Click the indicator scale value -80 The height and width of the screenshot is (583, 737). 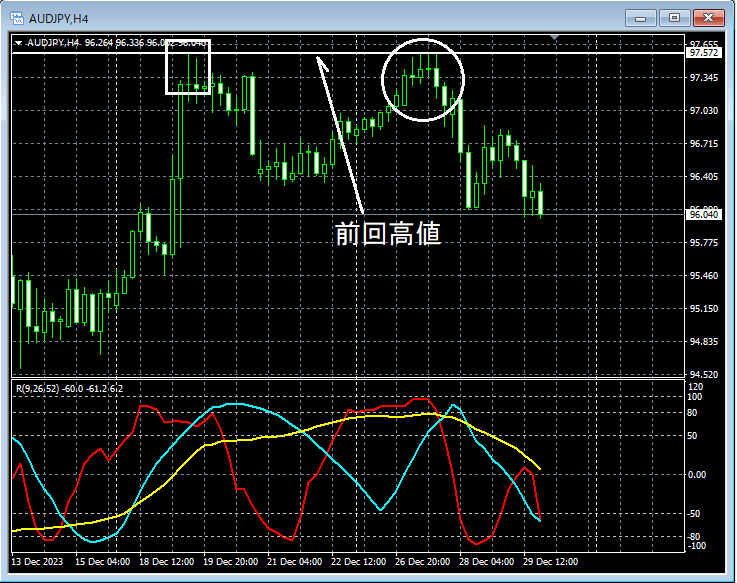694,536
